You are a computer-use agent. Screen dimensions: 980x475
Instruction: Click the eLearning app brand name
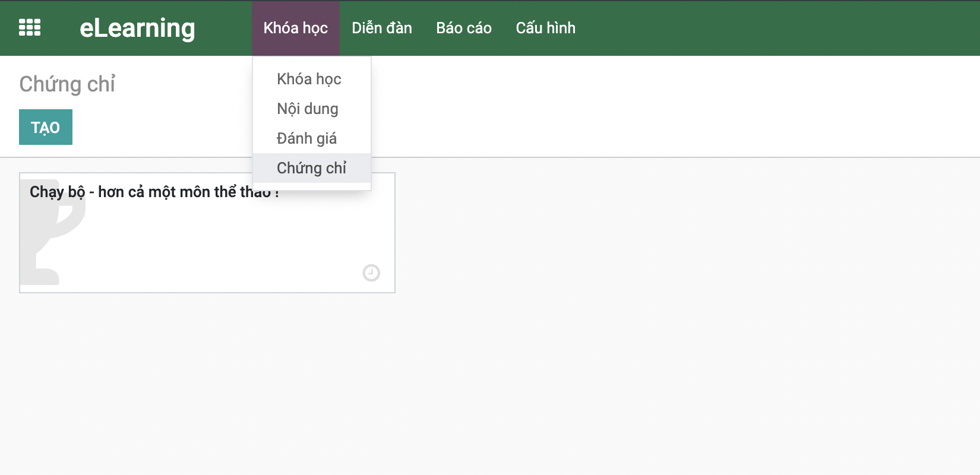click(137, 28)
